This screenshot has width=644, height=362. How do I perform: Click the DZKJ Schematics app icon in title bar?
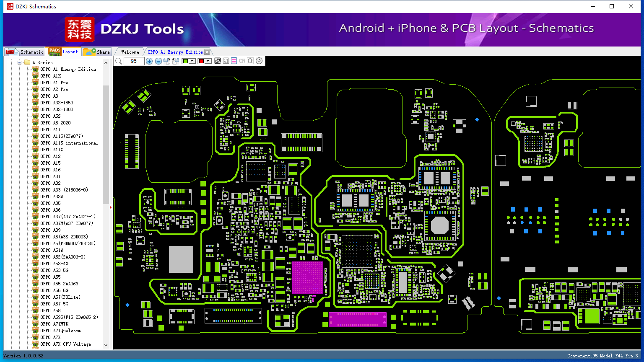coord(10,6)
